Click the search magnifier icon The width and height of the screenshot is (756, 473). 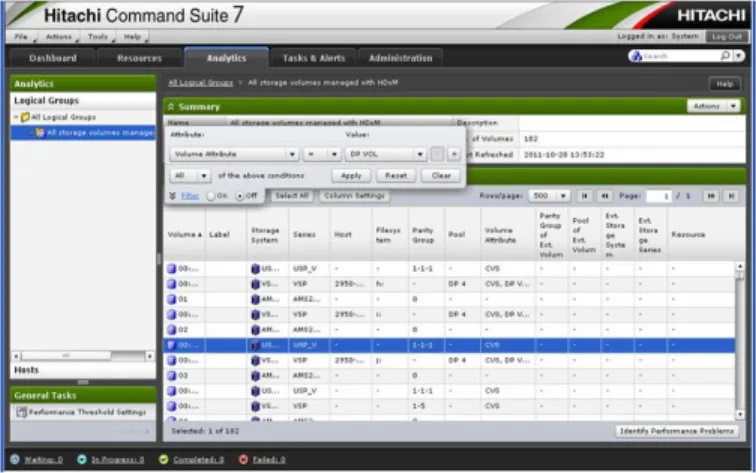725,56
